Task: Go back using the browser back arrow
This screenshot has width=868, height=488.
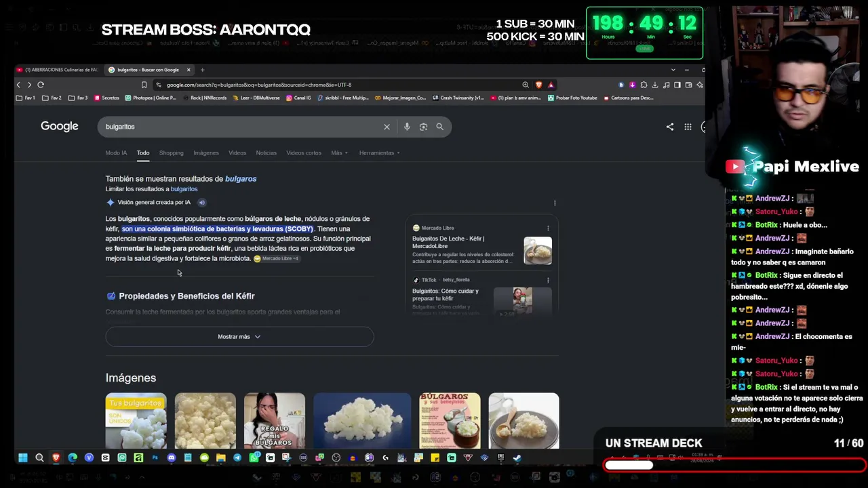Action: (18, 85)
